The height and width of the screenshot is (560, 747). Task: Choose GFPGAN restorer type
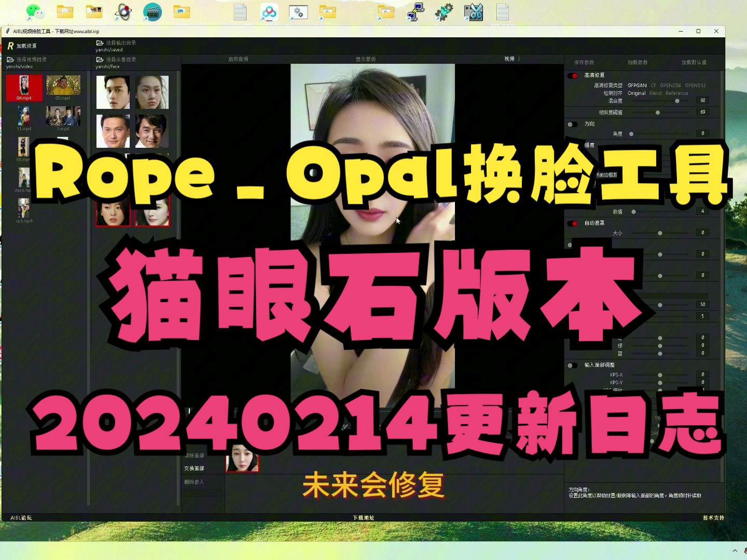(x=637, y=86)
